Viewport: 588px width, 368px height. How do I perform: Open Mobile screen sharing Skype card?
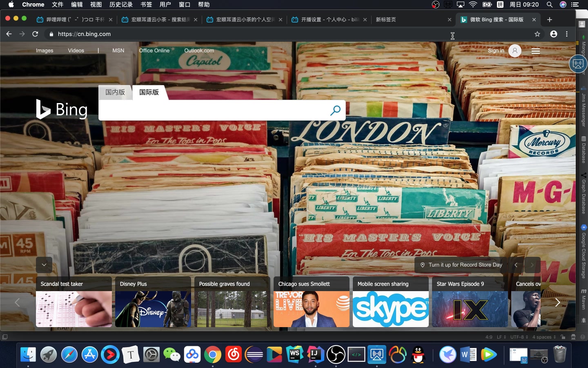click(x=391, y=302)
